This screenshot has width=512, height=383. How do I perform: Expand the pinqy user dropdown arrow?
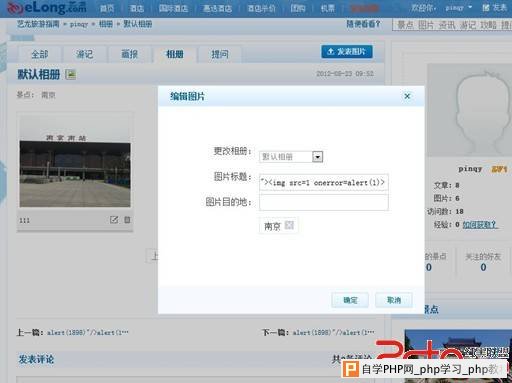470,7
